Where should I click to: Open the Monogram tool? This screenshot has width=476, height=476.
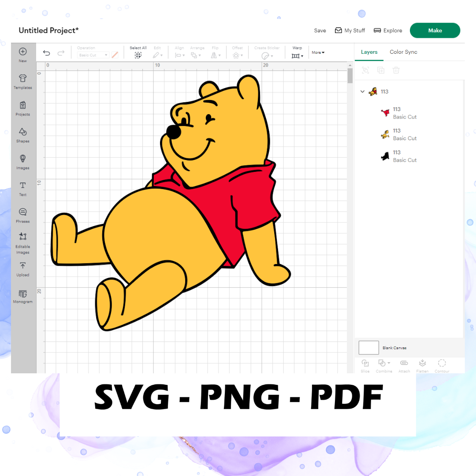click(x=23, y=296)
